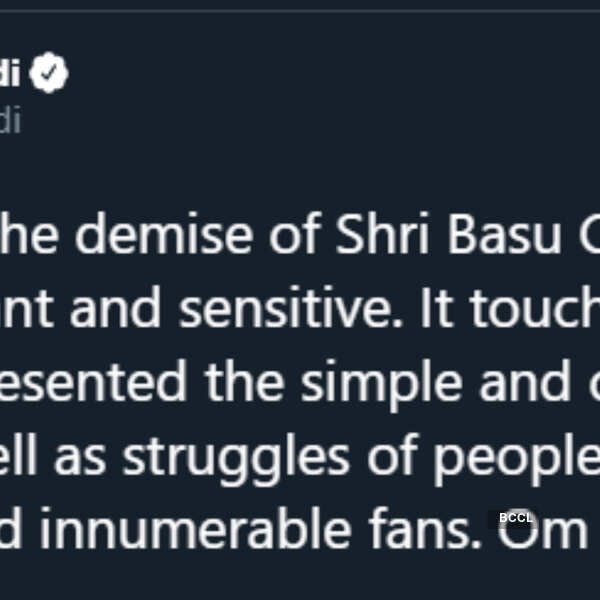Open the profile via bold display name
600x600 pixels.
click(10, 73)
